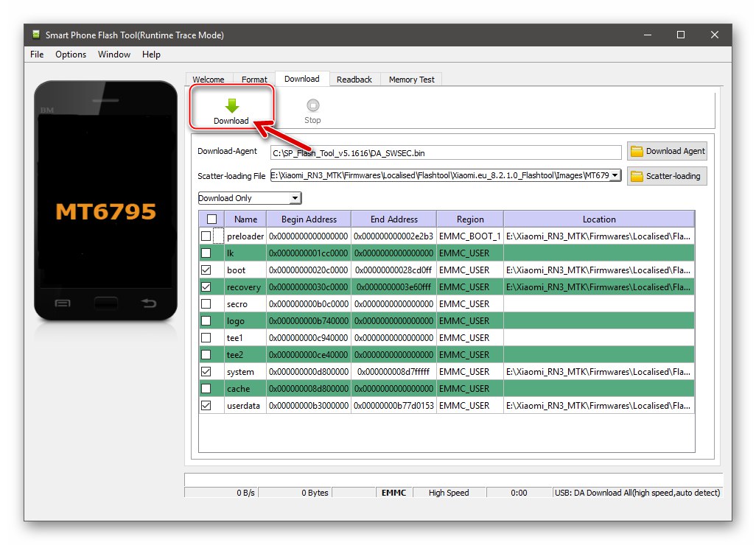756x545 pixels.
Task: Sort by Name column header
Action: [245, 219]
